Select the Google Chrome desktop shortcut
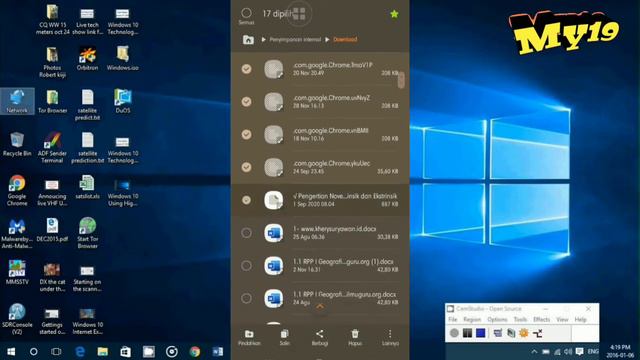The width and height of the screenshot is (640, 360). (17, 190)
